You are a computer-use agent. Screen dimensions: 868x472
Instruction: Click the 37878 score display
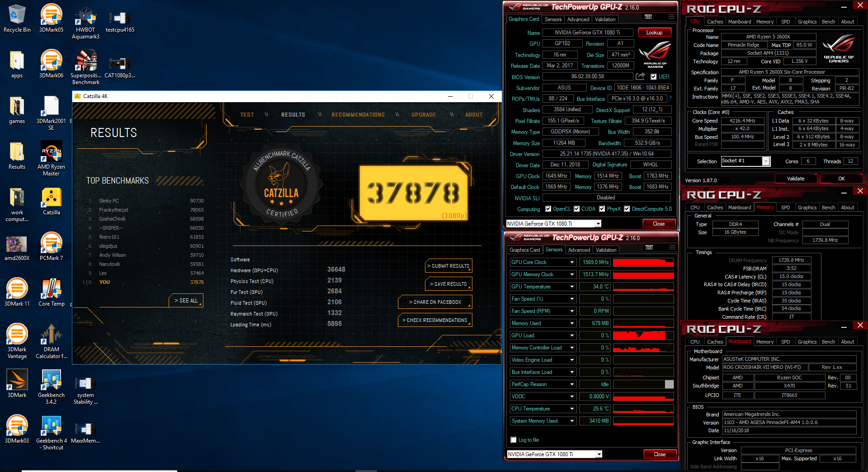tap(413, 193)
